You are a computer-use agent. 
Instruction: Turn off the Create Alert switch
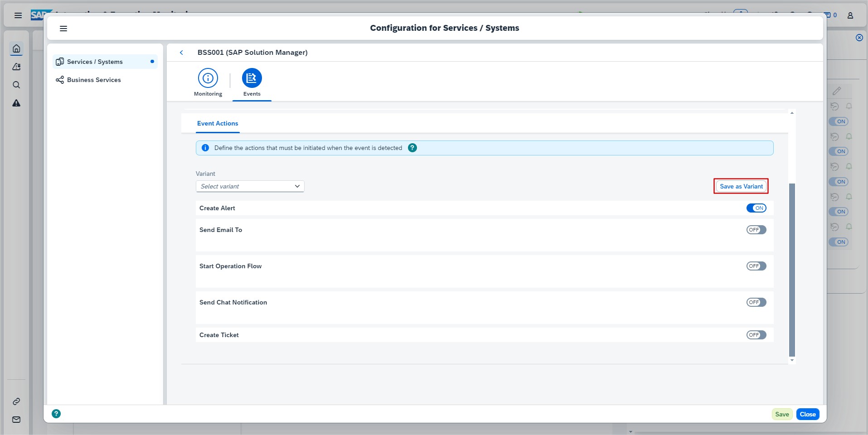(756, 208)
